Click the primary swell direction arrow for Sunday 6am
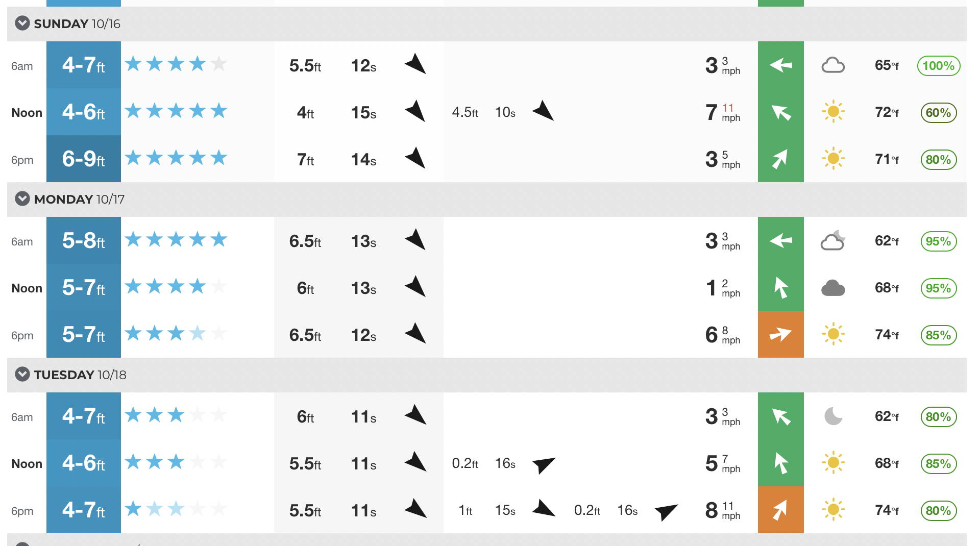 point(416,64)
